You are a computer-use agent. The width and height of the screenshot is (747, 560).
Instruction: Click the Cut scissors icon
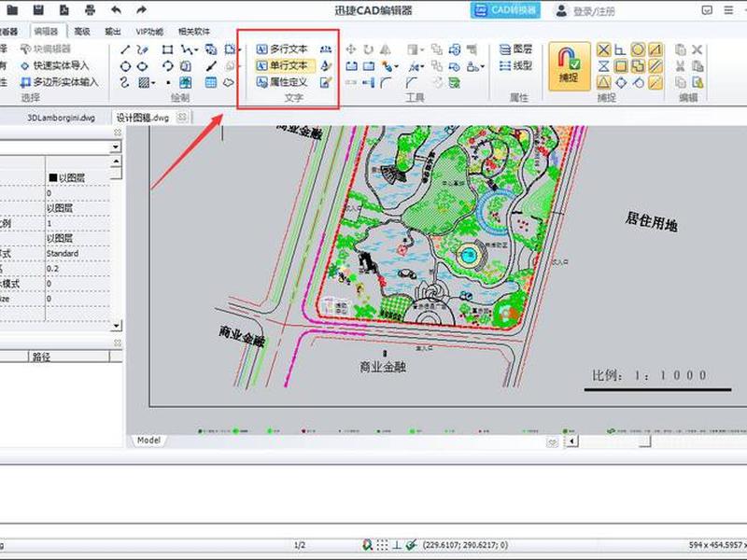[x=681, y=66]
